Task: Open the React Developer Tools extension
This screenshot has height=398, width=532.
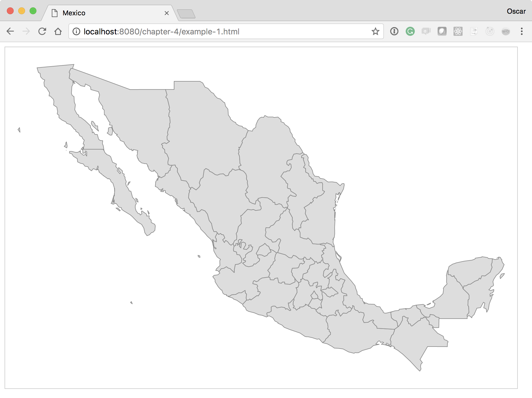Action: [x=458, y=31]
